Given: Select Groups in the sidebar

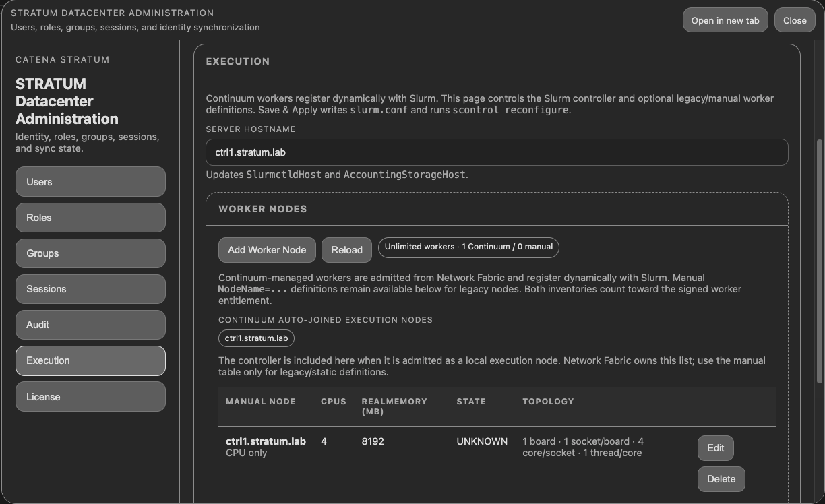Looking at the screenshot, I should pos(90,253).
